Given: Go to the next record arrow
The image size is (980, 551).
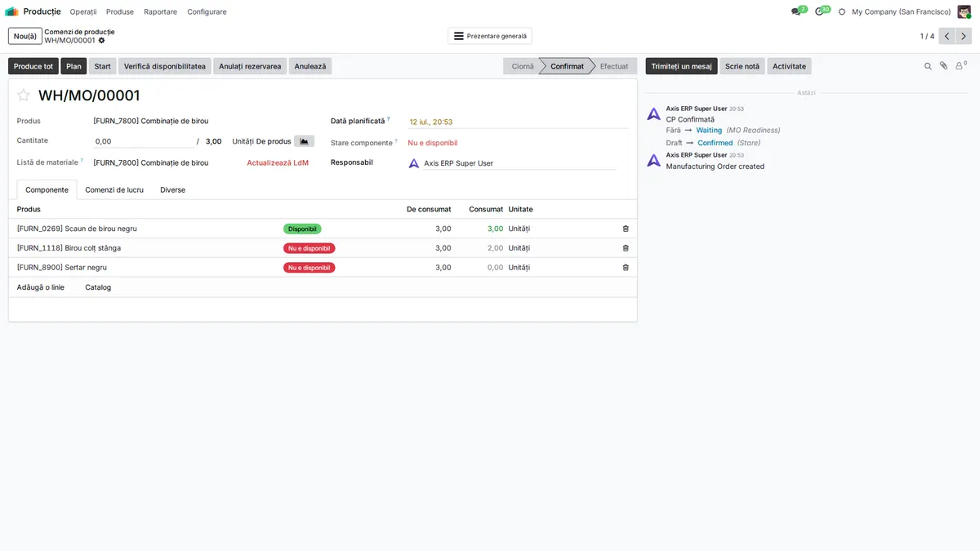Looking at the screenshot, I should click(964, 36).
